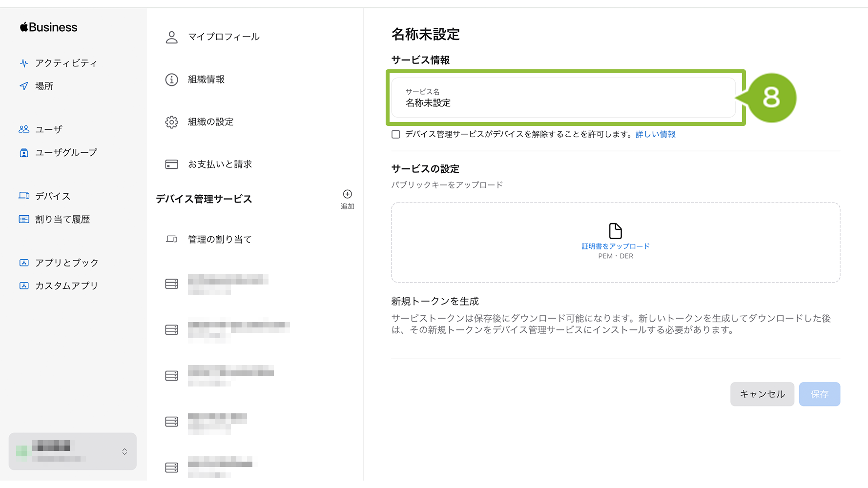This screenshot has height=488, width=868.
Task: Click the 場所 location arrow icon
Action: [24, 86]
